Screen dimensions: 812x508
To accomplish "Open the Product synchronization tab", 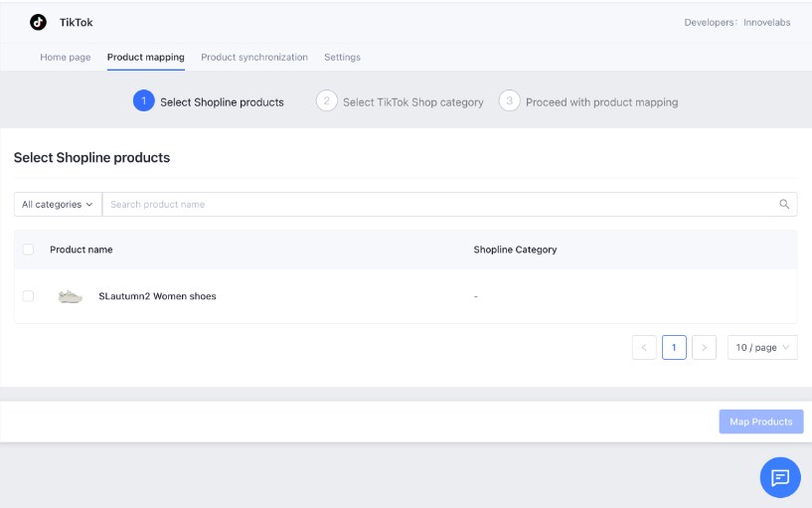I will (254, 58).
